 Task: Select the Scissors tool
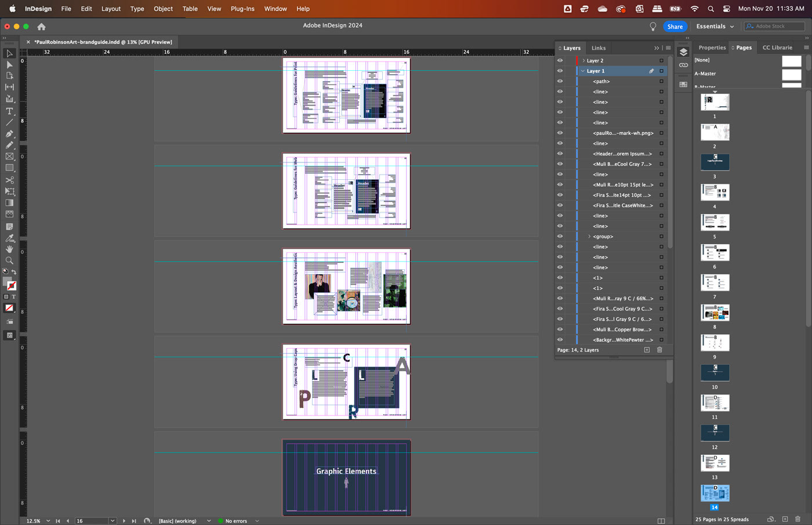pyautogui.click(x=9, y=180)
